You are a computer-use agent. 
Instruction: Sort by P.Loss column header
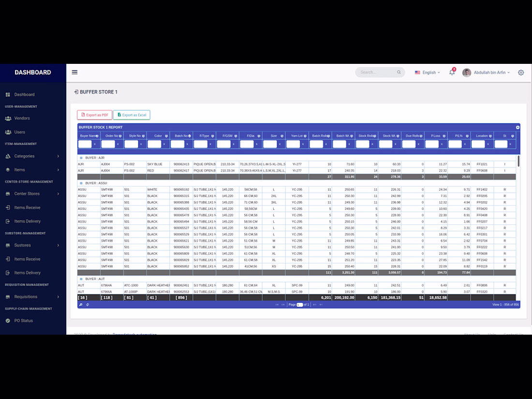click(x=436, y=136)
